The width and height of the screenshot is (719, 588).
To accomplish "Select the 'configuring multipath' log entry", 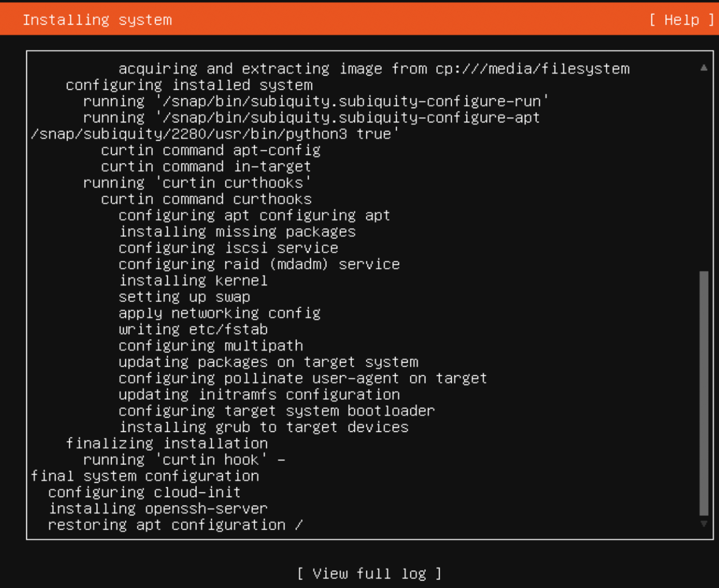I will pyautogui.click(x=211, y=345).
